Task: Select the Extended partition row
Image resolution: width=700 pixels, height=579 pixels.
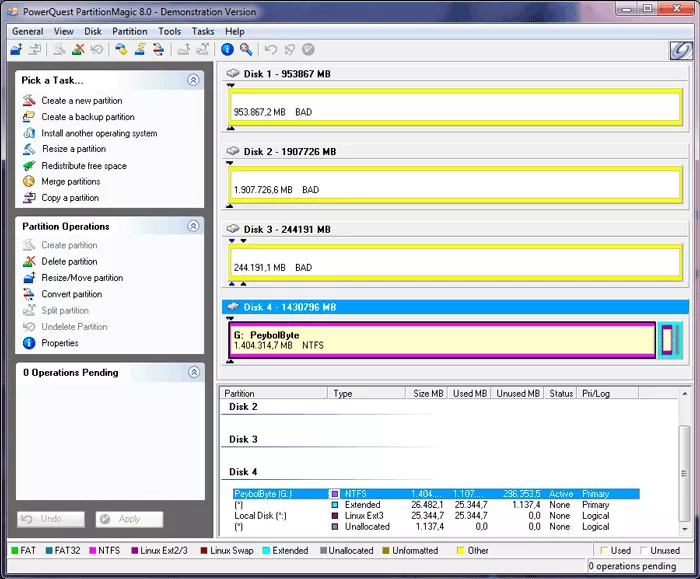Action: point(436,505)
